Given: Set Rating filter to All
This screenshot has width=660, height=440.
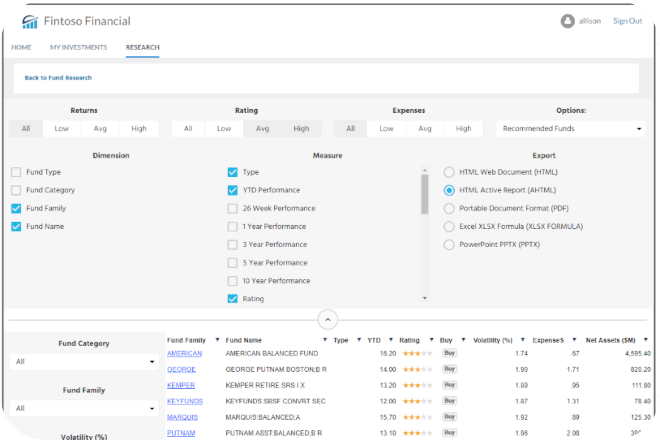Looking at the screenshot, I should [188, 129].
